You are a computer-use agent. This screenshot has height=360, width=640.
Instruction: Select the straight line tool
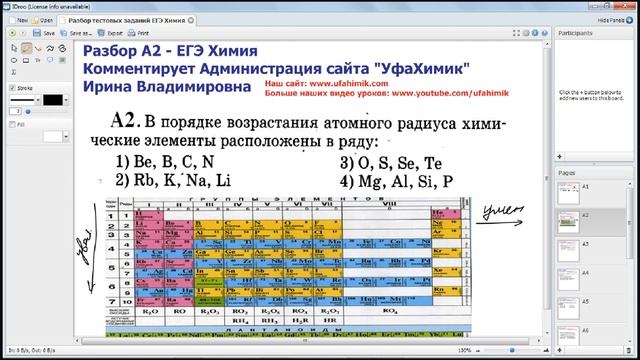click(x=38, y=48)
